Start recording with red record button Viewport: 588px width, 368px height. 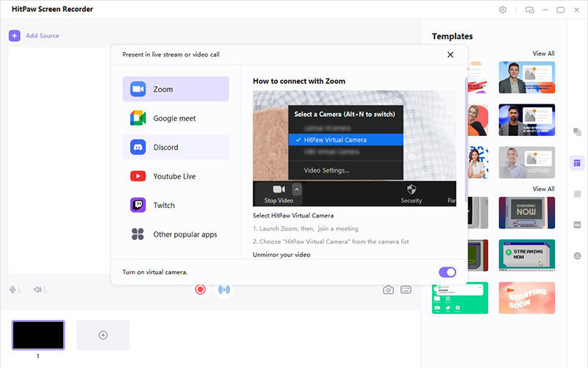pyautogui.click(x=200, y=289)
